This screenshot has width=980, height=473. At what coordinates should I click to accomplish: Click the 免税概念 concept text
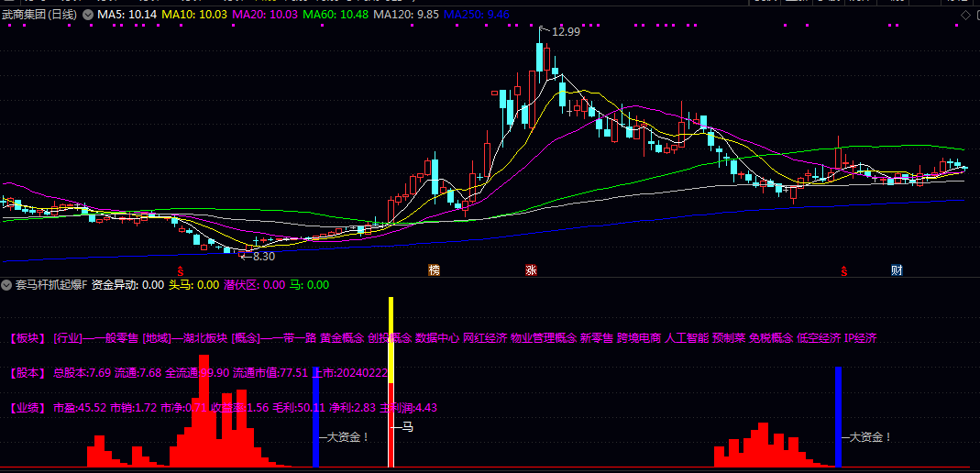[771, 338]
